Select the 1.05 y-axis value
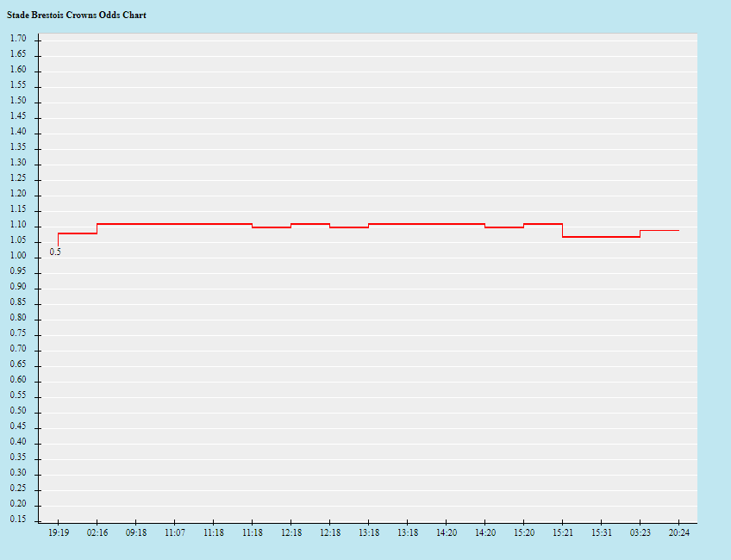Viewport: 731px width, 560px height. pyautogui.click(x=18, y=241)
